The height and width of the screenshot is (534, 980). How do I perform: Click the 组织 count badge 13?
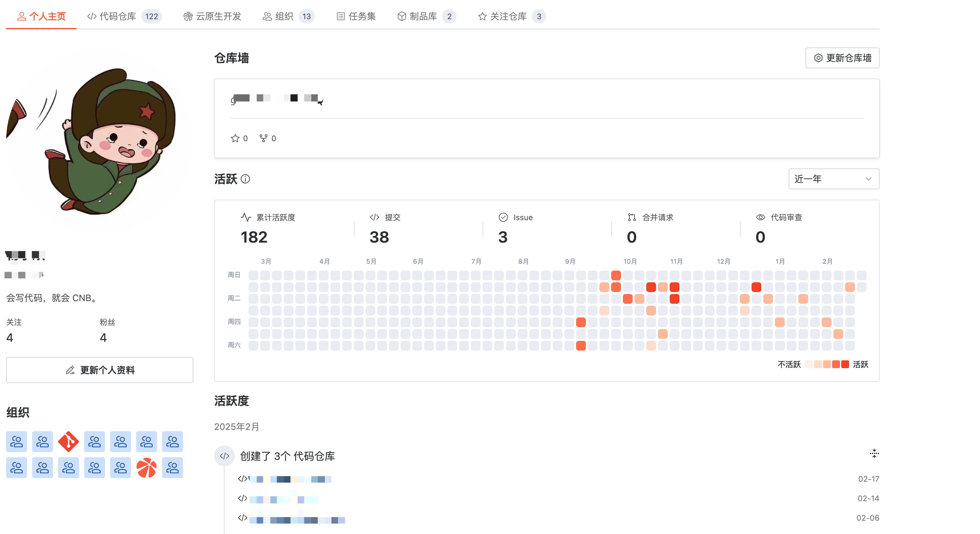coord(307,16)
